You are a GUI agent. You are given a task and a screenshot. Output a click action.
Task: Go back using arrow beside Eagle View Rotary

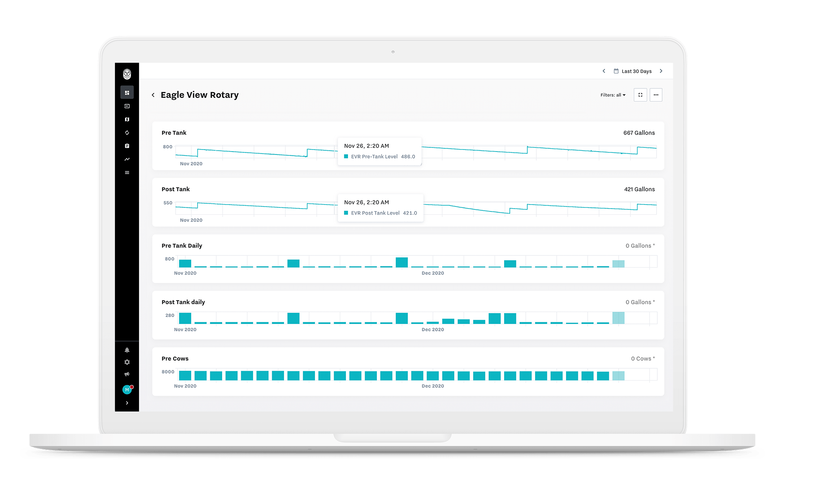tap(153, 95)
